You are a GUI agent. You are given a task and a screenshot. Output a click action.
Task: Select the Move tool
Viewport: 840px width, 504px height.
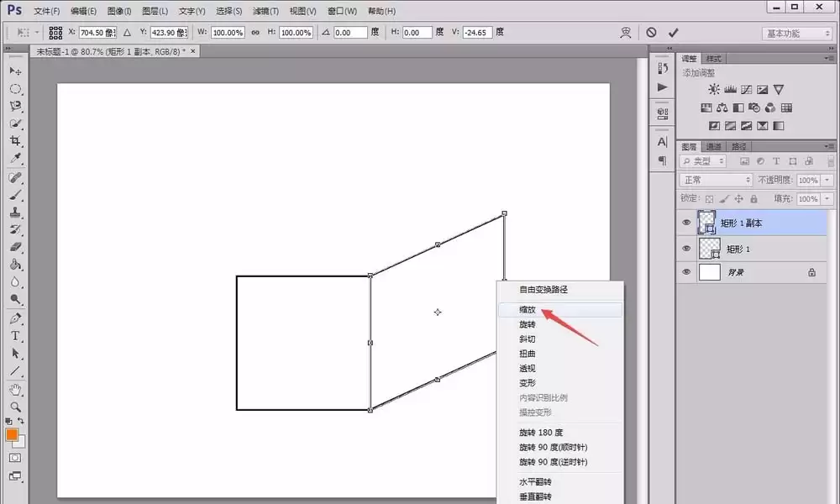click(x=15, y=71)
